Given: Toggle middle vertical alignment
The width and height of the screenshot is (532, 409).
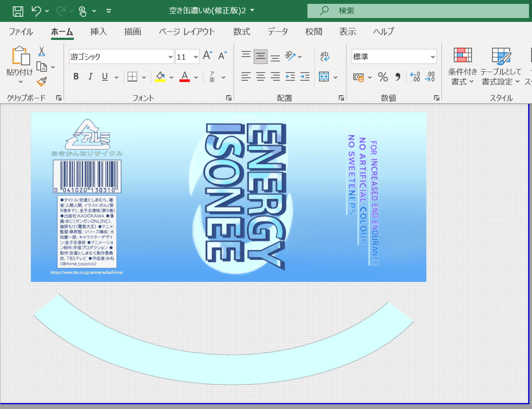Looking at the screenshot, I should (x=261, y=56).
